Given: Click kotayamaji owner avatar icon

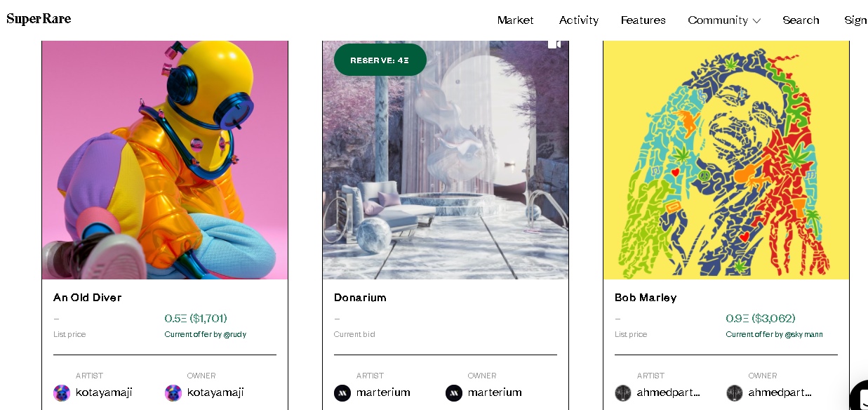Looking at the screenshot, I should (173, 392).
